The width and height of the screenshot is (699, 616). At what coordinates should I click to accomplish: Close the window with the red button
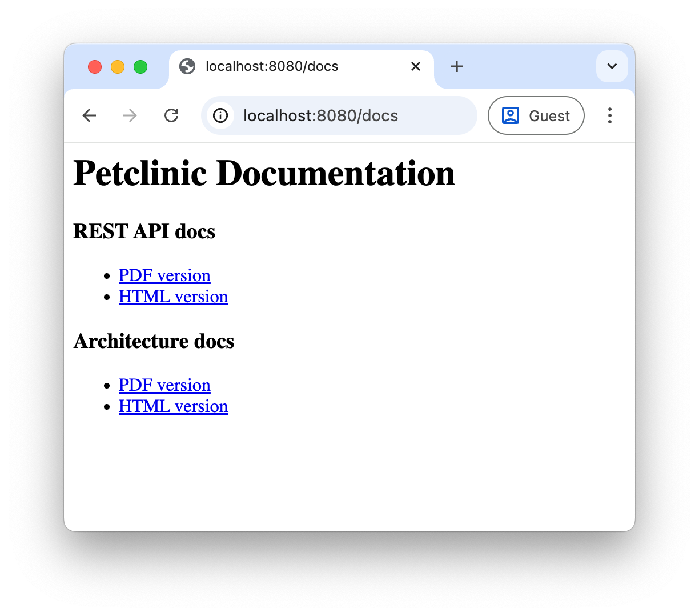[95, 67]
